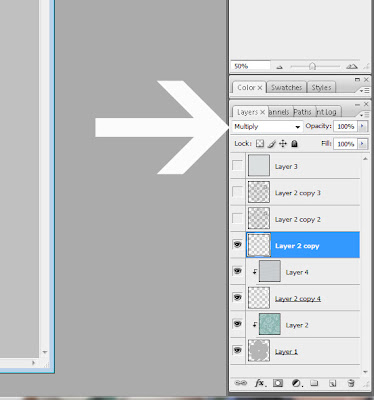
Task: Click the layers list scroll up arrow
Action: coord(365,159)
